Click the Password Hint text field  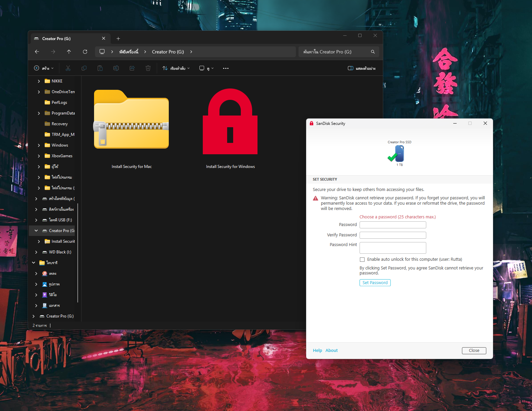click(393, 248)
